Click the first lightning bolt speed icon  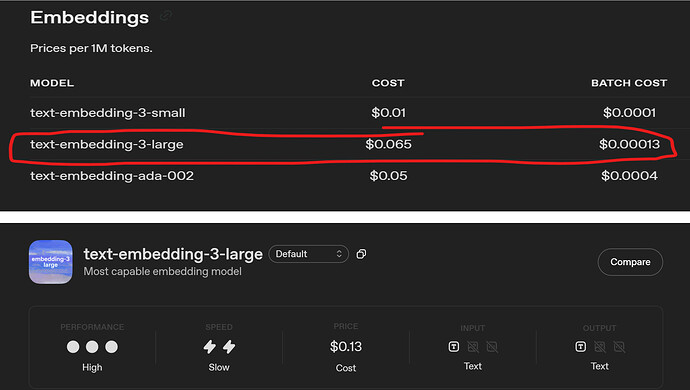coord(210,347)
